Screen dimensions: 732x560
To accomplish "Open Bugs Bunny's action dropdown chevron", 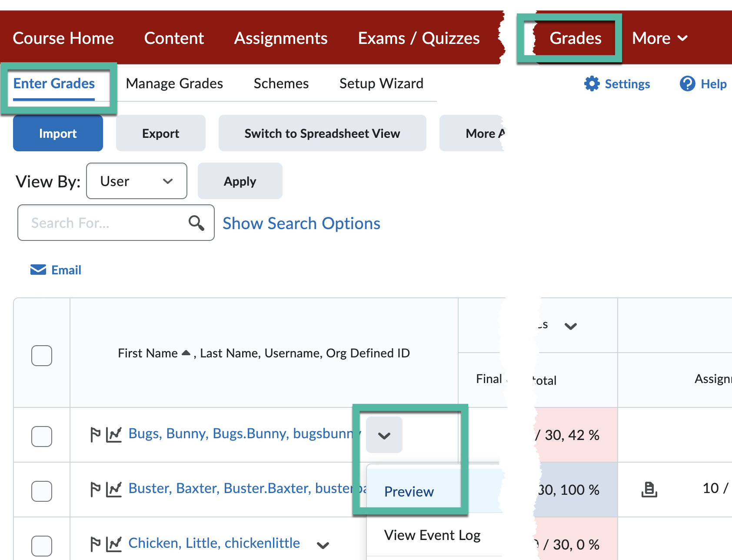I will click(x=384, y=435).
